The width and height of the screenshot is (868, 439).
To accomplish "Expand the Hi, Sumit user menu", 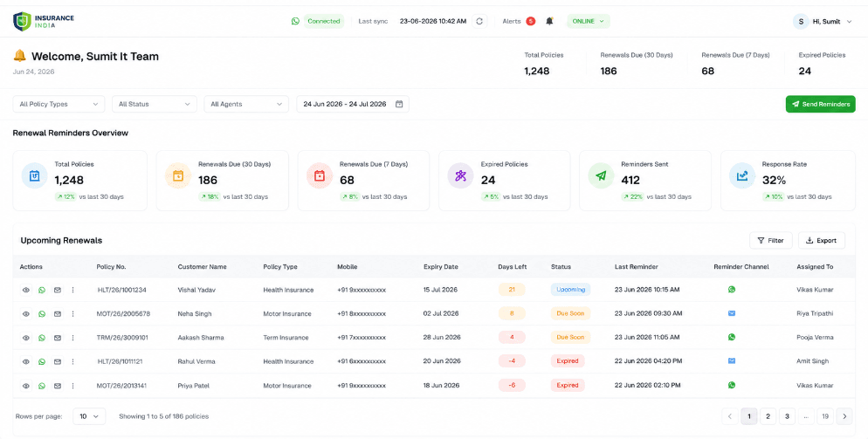I will (850, 22).
